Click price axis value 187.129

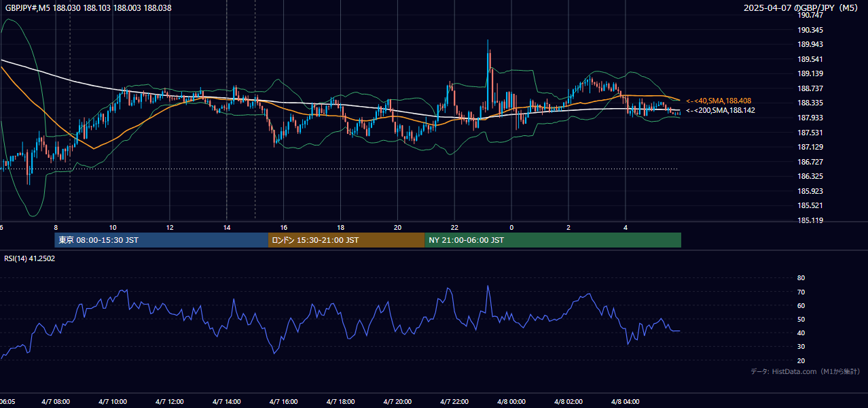pyautogui.click(x=811, y=147)
